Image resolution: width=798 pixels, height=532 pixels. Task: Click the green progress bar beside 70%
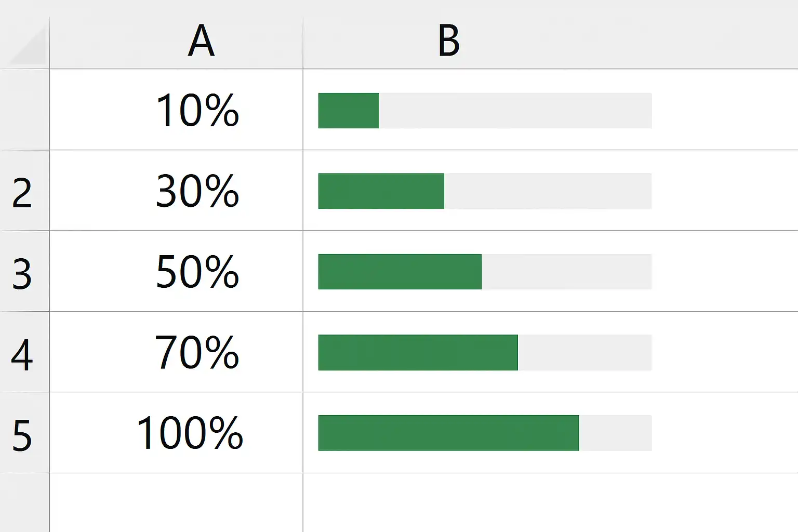click(418, 353)
